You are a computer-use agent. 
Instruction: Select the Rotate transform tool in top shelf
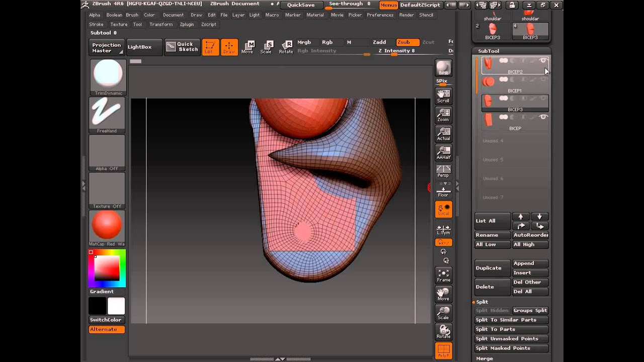[286, 47]
